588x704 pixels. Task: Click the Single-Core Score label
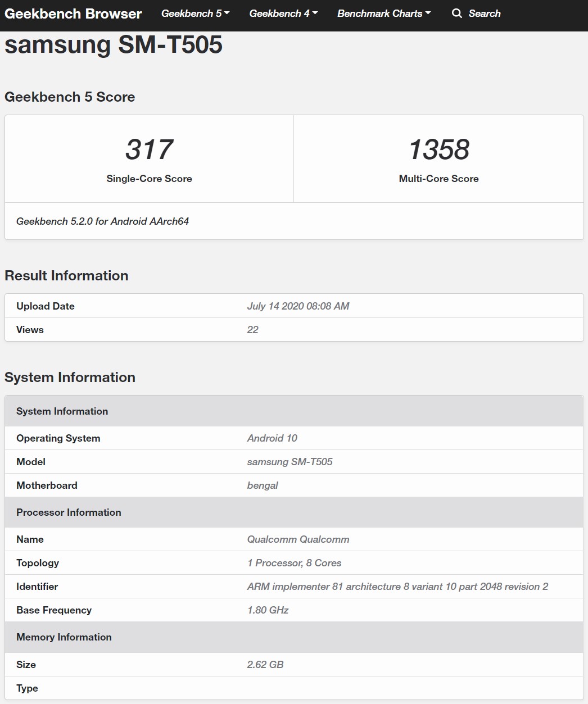coord(149,179)
